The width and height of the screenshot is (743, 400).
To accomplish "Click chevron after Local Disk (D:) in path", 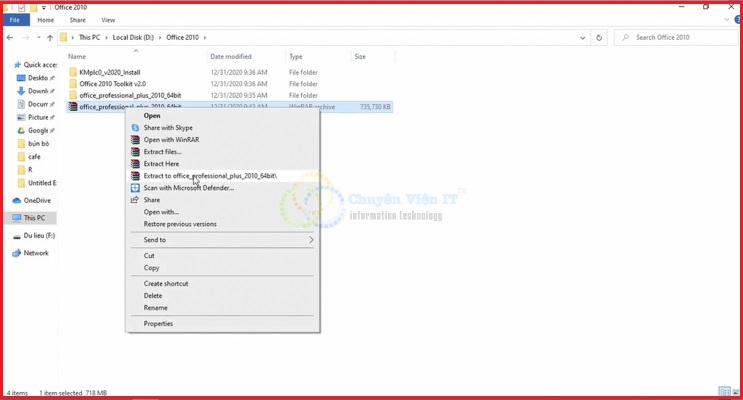I will pyautogui.click(x=160, y=37).
